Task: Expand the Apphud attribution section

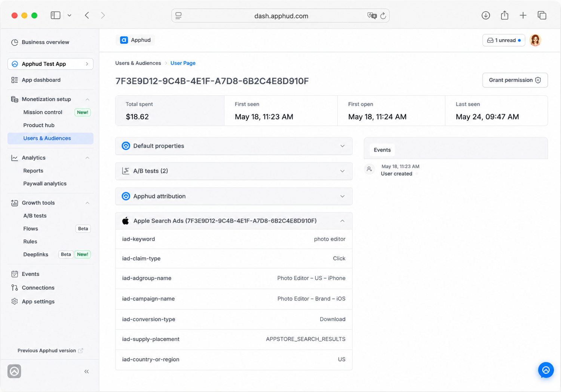Action: (234, 196)
